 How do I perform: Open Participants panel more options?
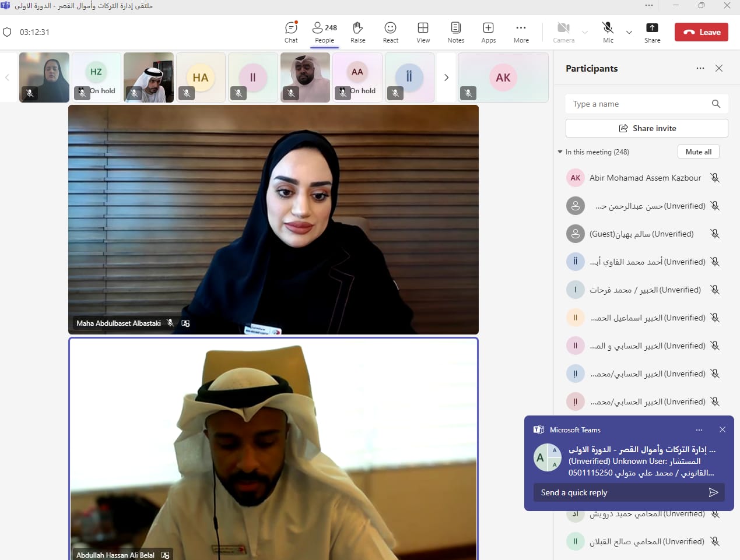[700, 68]
